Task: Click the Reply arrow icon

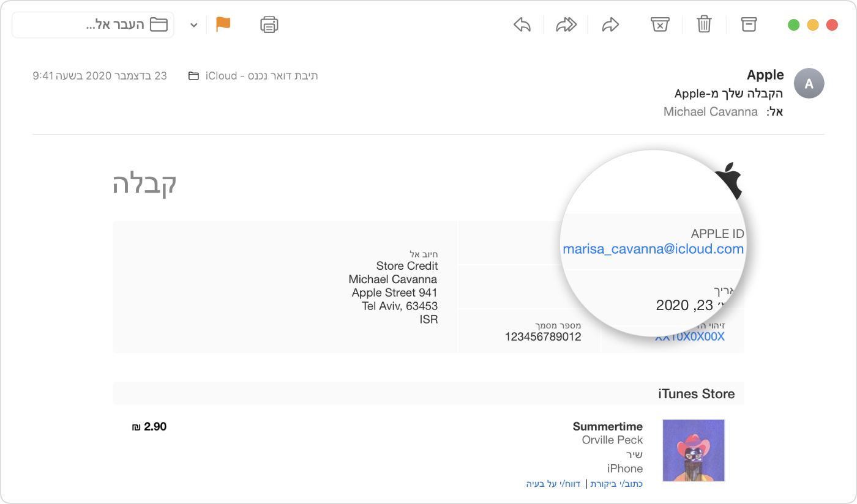Action: click(522, 24)
